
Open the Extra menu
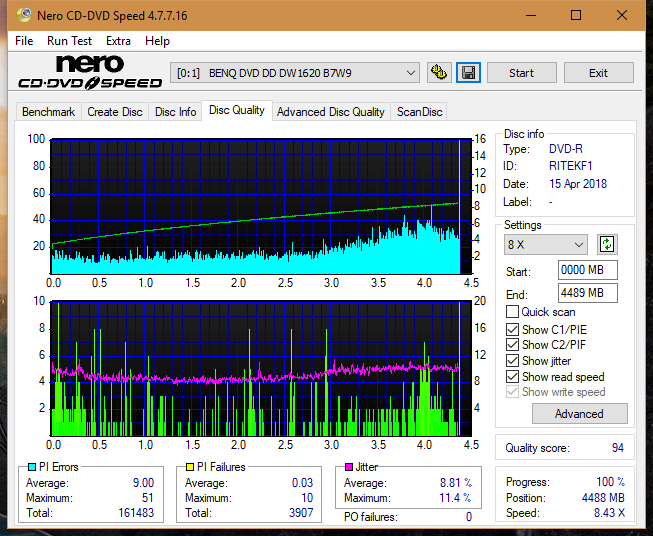[x=118, y=41]
